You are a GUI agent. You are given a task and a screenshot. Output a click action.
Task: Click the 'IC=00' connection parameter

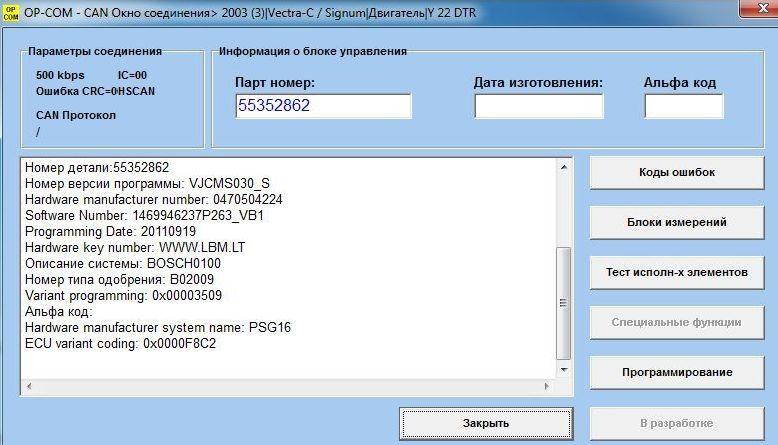click(132, 75)
